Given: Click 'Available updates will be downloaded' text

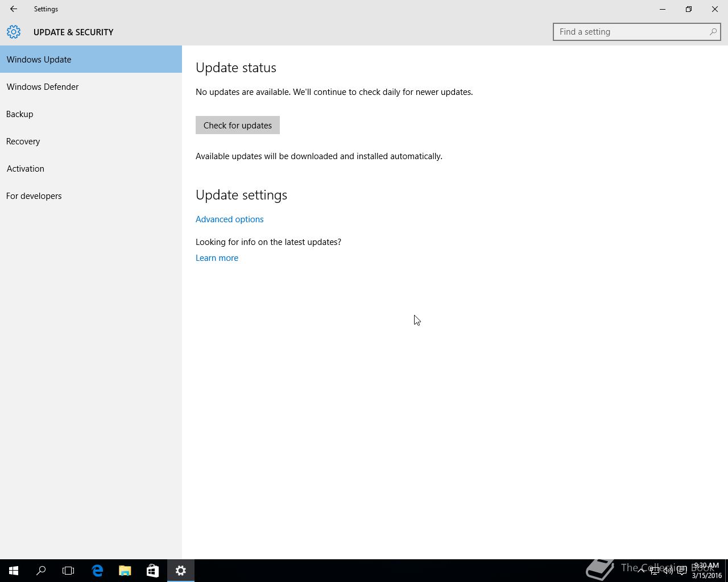Looking at the screenshot, I should coord(319,156).
